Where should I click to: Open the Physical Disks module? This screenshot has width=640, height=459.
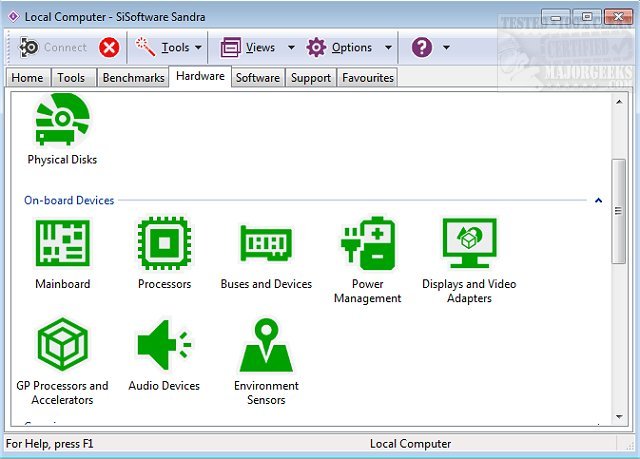[x=62, y=119]
